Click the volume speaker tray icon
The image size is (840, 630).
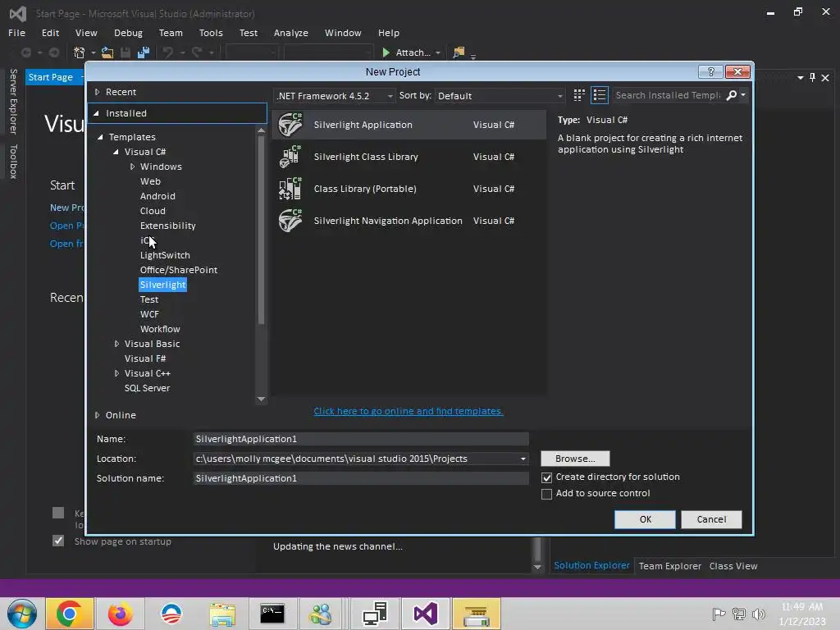tap(759, 614)
